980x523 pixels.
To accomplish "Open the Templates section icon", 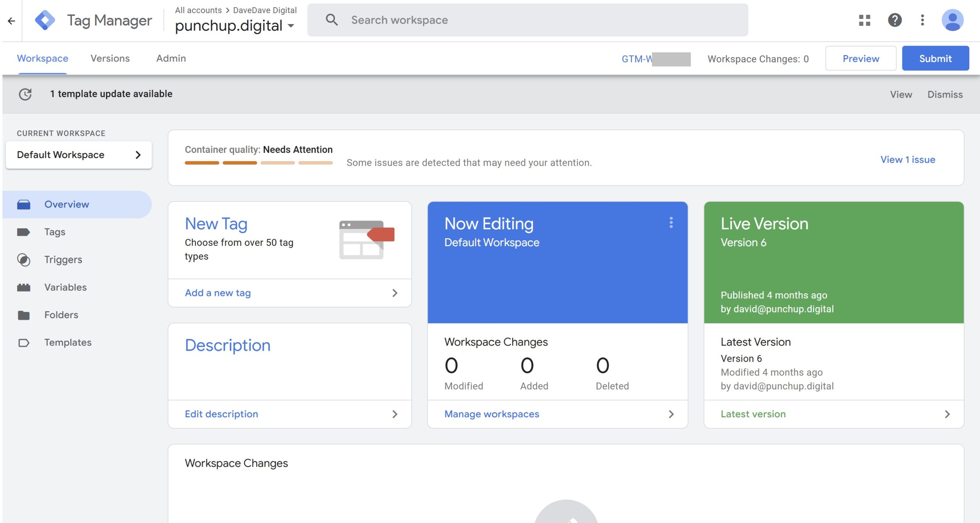I will (x=24, y=342).
